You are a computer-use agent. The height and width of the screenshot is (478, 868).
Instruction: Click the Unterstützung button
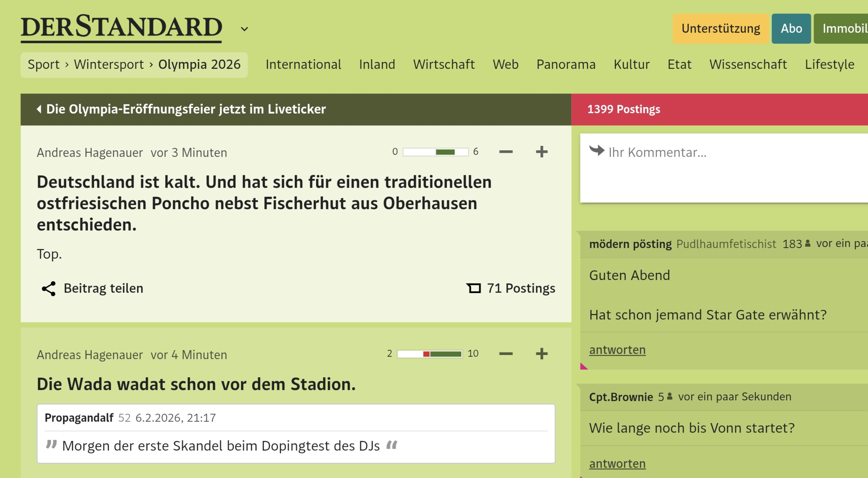(x=720, y=29)
